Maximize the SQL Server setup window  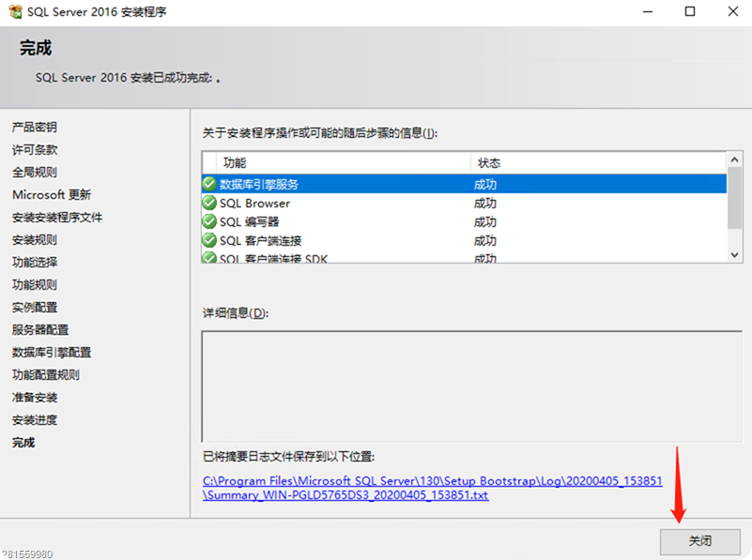[690, 11]
